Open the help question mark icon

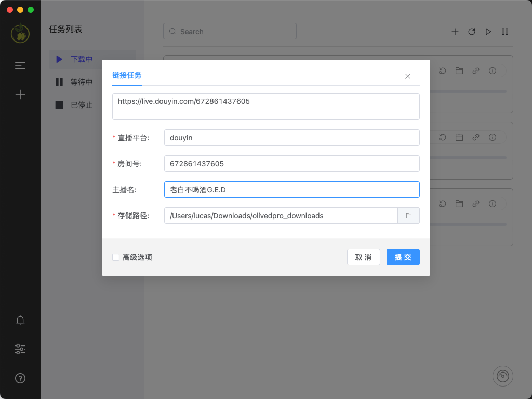coord(20,378)
